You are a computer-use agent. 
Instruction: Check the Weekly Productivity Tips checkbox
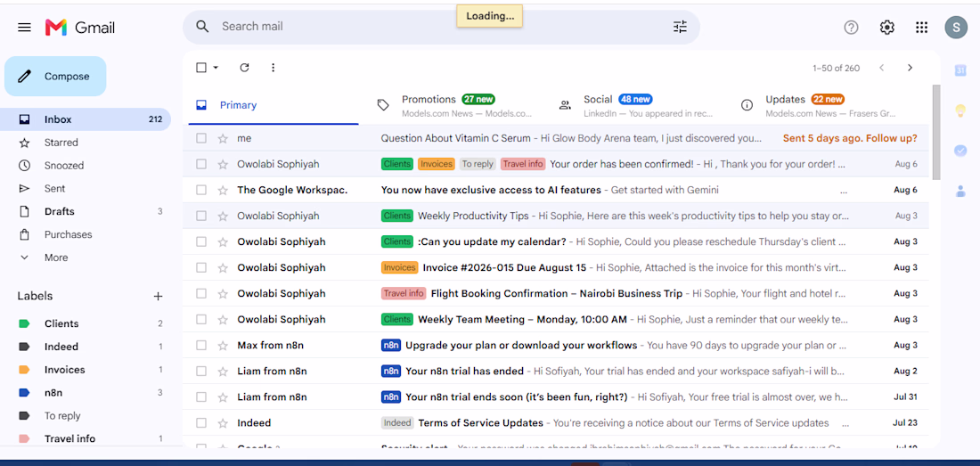[x=201, y=216]
